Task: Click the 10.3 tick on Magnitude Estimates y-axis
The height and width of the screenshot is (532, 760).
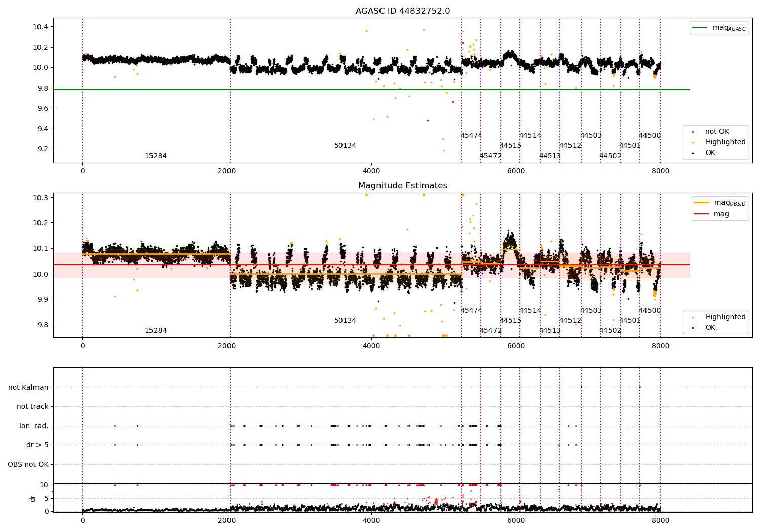Action: click(41, 198)
